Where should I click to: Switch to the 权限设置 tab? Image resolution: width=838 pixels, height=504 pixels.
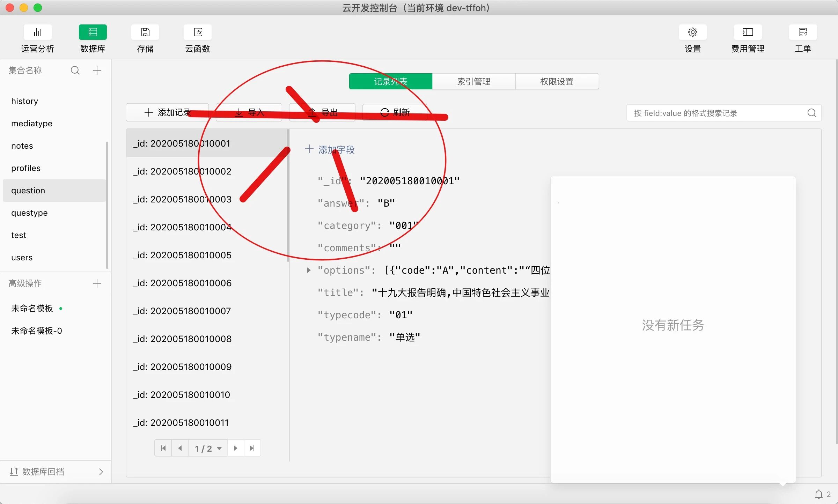tap(557, 81)
